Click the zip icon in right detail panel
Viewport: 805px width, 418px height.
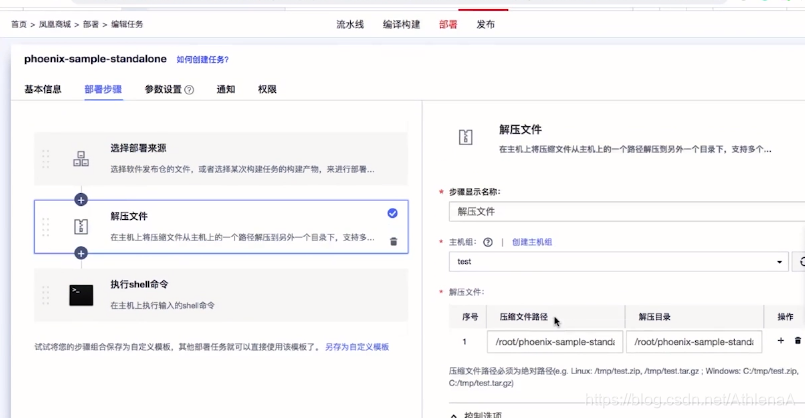click(x=465, y=137)
